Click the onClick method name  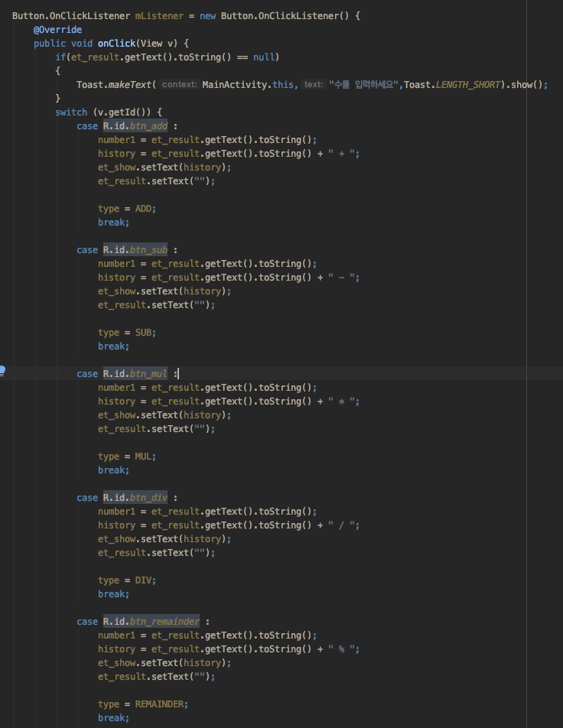pos(116,43)
